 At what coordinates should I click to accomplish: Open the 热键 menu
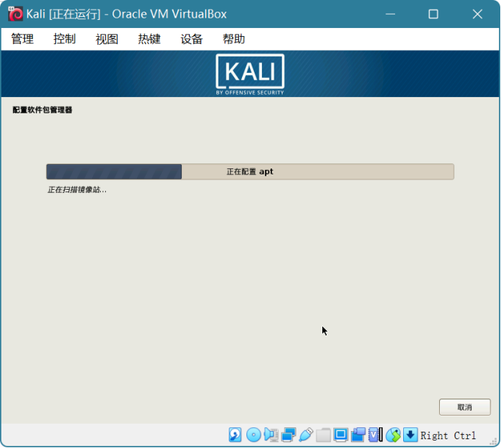pos(149,39)
